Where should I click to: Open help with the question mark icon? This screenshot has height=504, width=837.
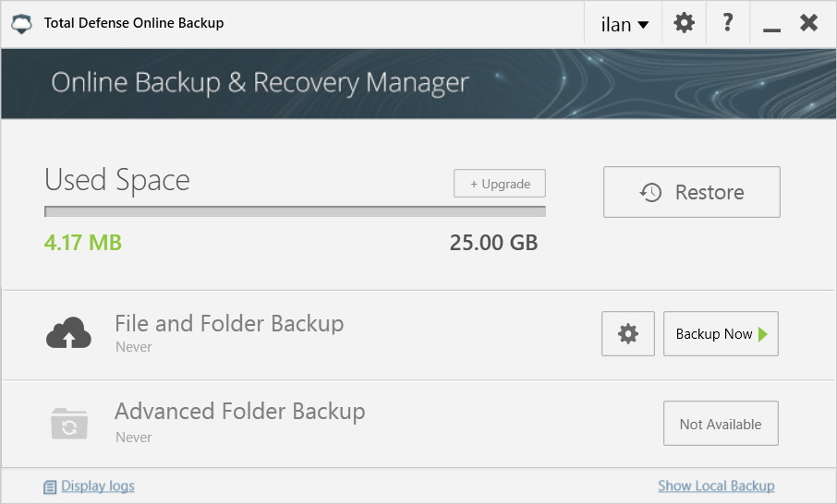728,23
